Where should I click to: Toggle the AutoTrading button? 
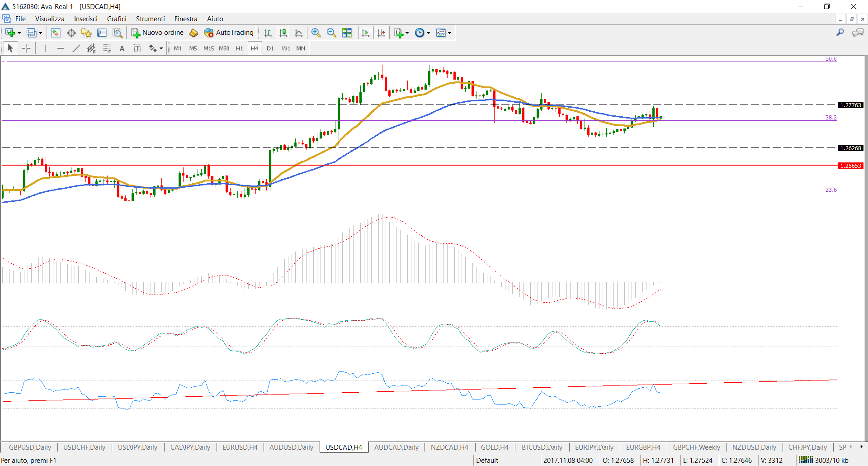click(229, 33)
